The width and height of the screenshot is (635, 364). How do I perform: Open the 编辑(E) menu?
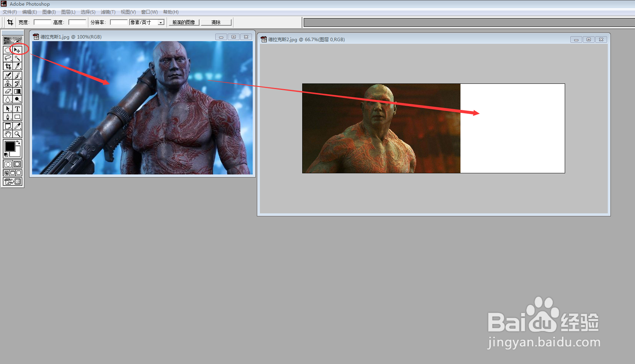(x=29, y=12)
